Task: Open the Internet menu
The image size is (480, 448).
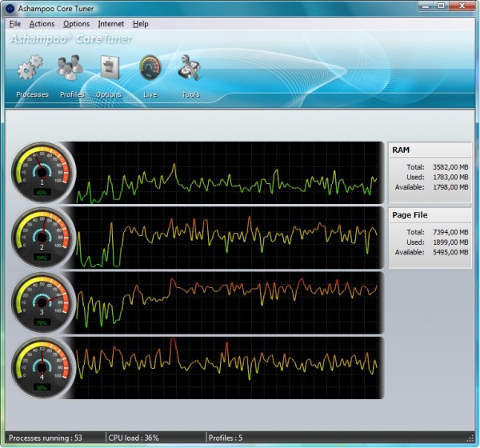Action: 111,24
